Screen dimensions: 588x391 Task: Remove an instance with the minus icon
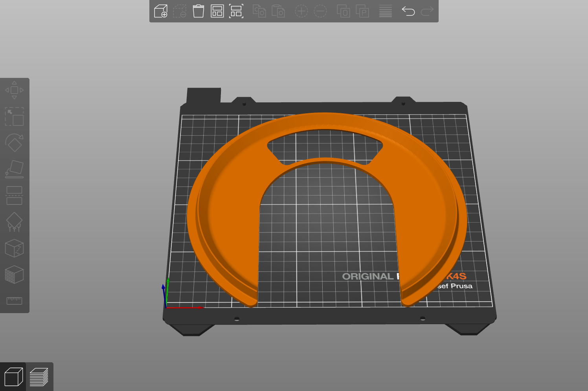pos(320,11)
